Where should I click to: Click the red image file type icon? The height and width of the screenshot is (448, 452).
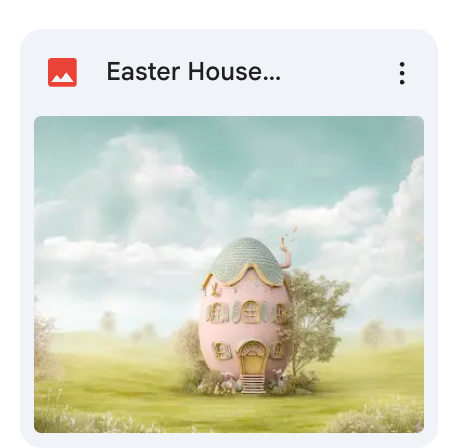tap(62, 72)
